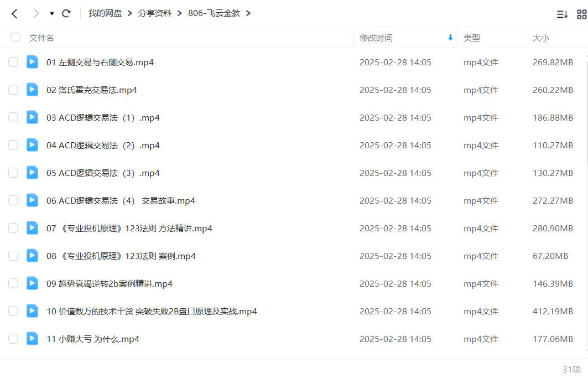Click the 412.19MB size value

(553, 312)
